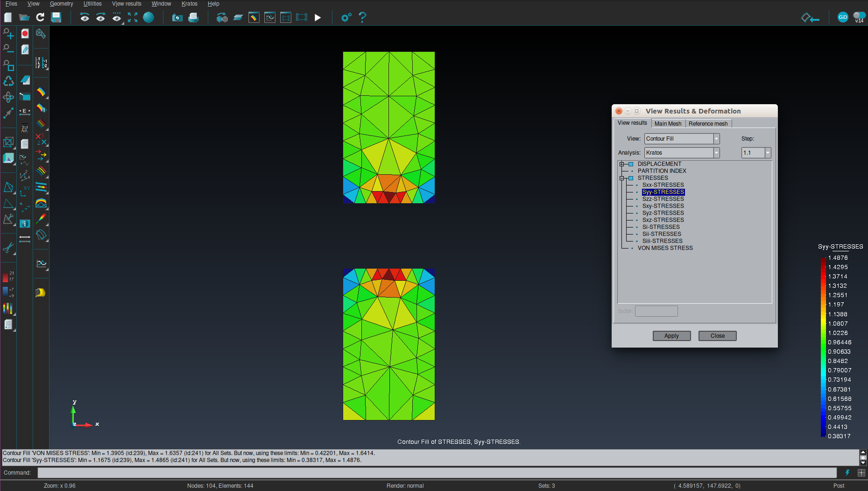
Task: Click the Apply button
Action: 671,336
